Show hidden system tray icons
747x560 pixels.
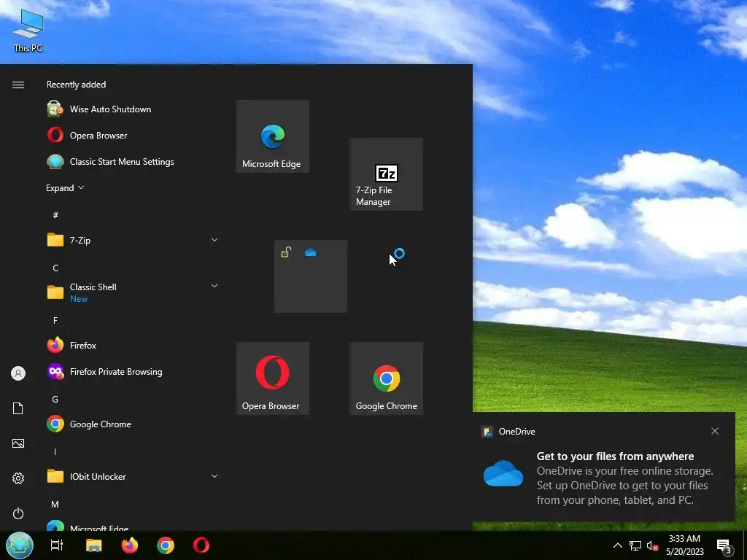pos(617,545)
